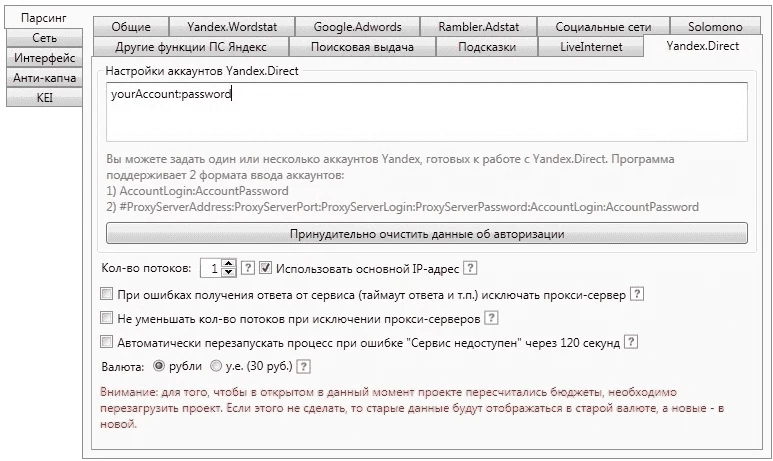This screenshot has width=773, height=461.
Task: Click into the Yandex.Direct accounts text field
Action: click(427, 112)
